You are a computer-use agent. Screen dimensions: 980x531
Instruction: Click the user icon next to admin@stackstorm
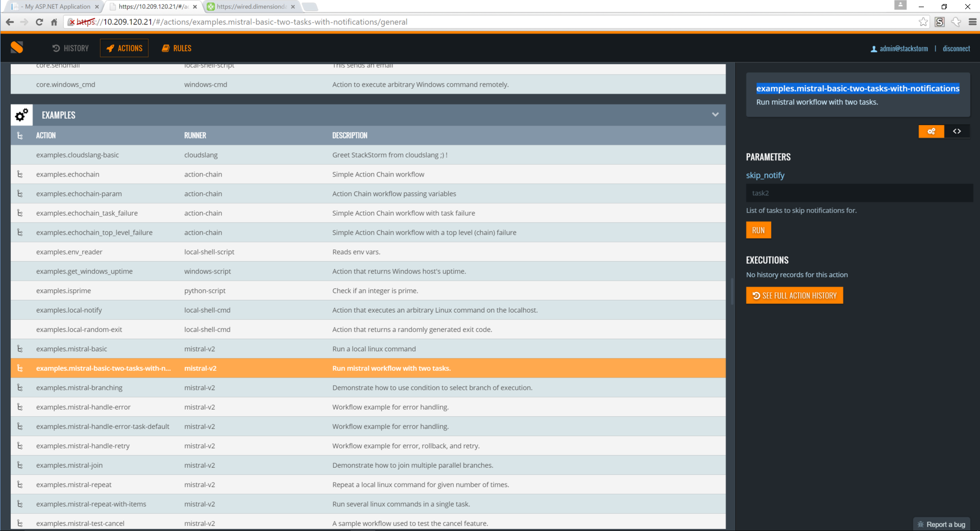click(874, 48)
